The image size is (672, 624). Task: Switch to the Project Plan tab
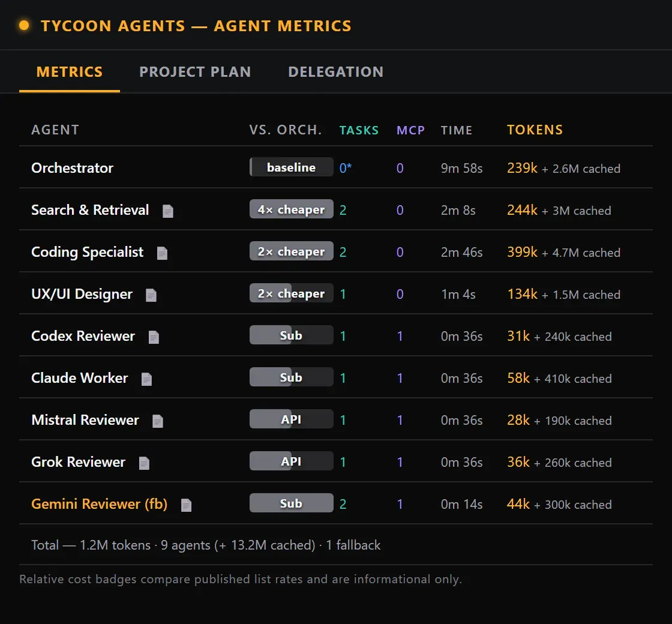(x=195, y=71)
